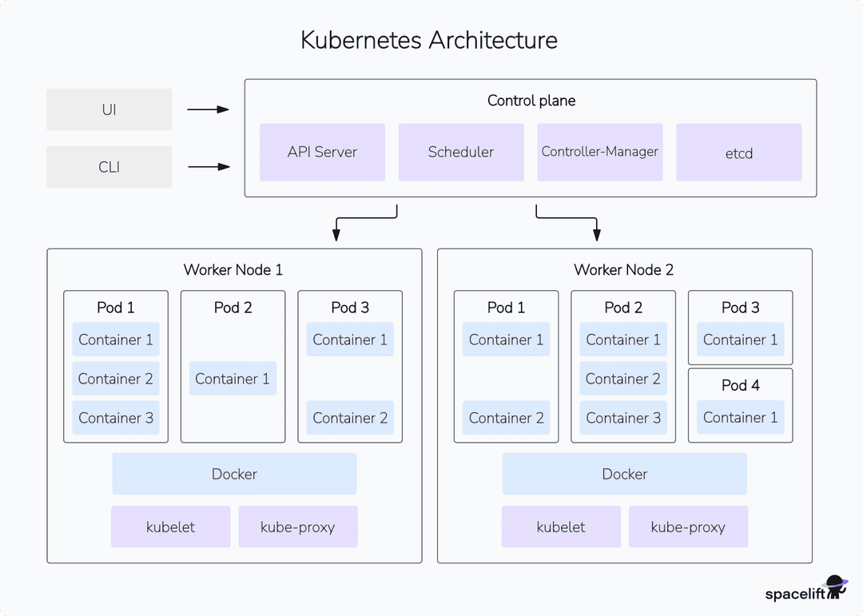Toggle Container 1 in Pod 4 of Worker Node 2

point(740,417)
